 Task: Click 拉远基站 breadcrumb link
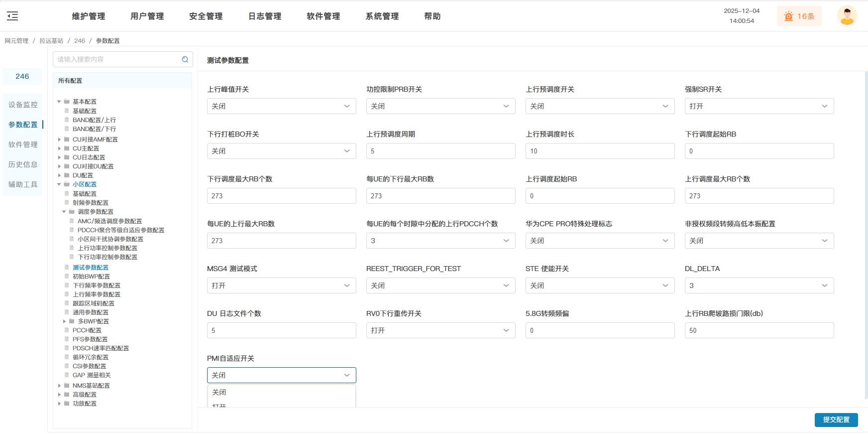[51, 41]
